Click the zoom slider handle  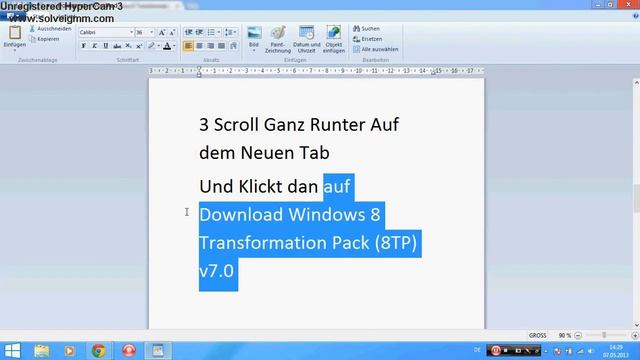point(604,335)
